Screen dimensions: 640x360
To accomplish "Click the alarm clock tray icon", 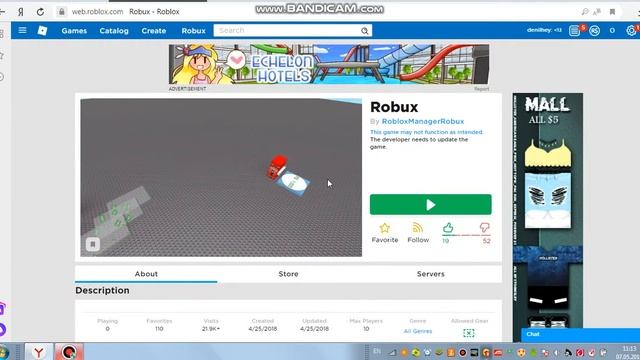I will [427, 353].
